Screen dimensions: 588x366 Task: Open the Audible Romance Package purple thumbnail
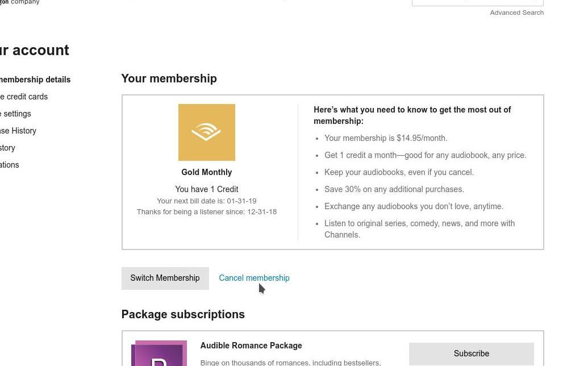[x=159, y=353]
